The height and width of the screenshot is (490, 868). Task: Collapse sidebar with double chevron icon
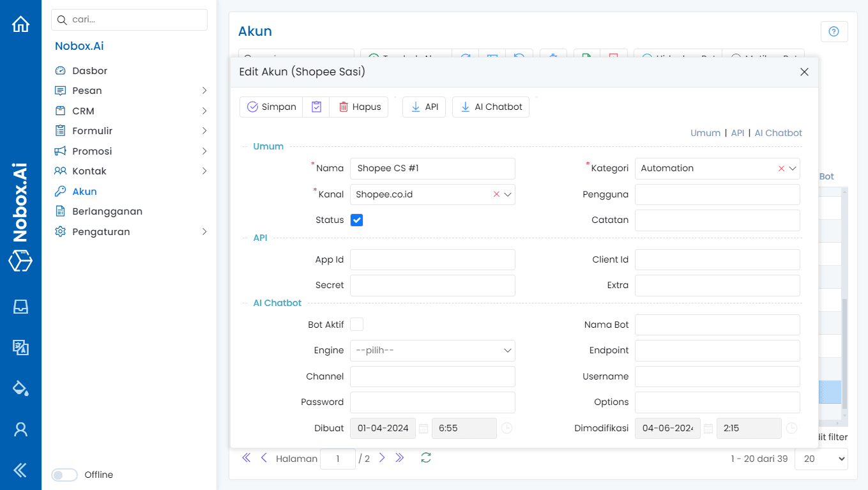click(x=20, y=470)
